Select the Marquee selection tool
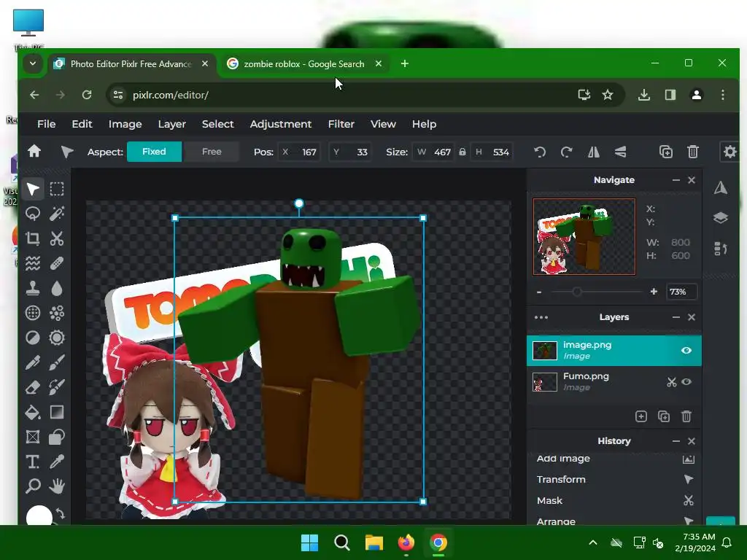The image size is (747, 560). coord(57,189)
